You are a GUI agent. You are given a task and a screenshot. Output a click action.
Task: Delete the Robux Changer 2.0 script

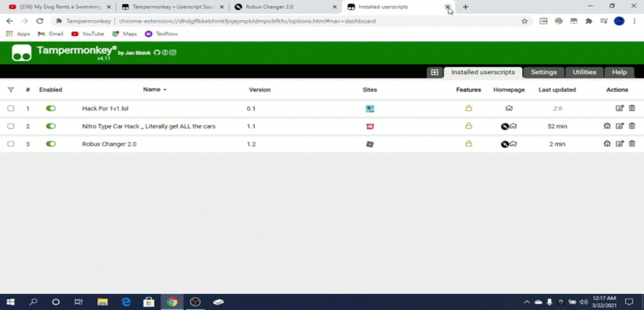point(632,144)
